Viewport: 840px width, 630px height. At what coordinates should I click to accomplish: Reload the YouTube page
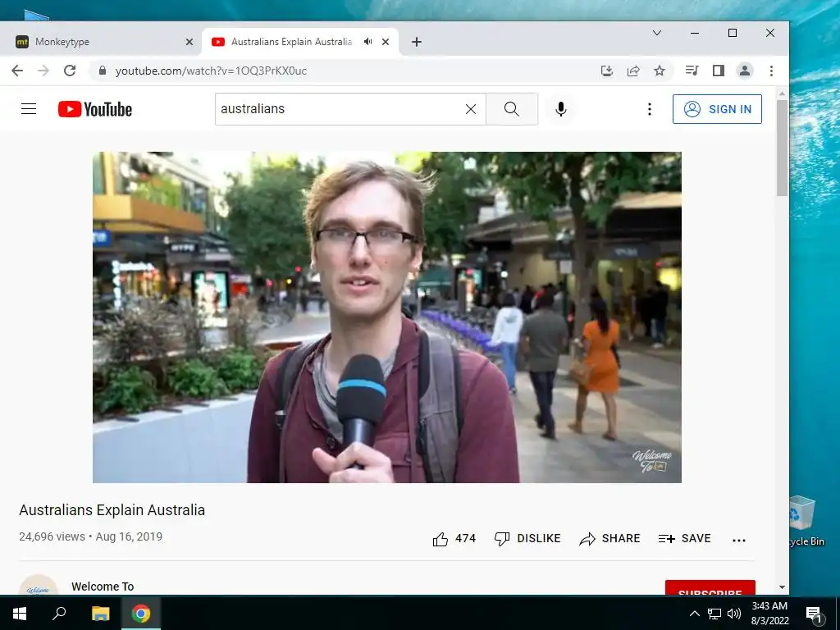pyautogui.click(x=70, y=71)
